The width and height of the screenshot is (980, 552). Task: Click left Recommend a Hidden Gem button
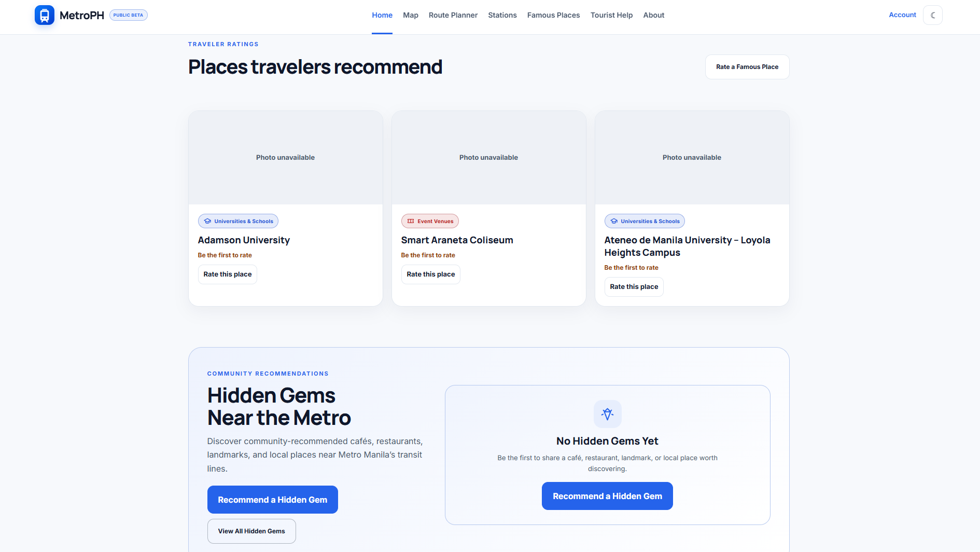point(273,500)
